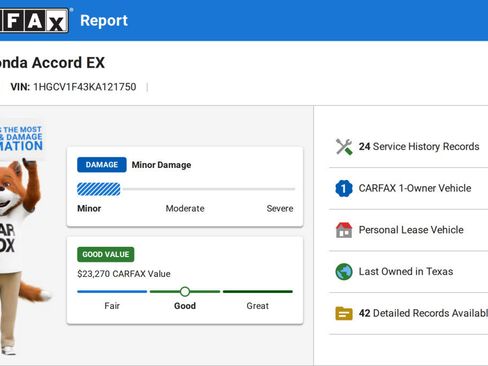Click the Moderate damage scale label
This screenshot has height=366, width=488.
pos(185,209)
